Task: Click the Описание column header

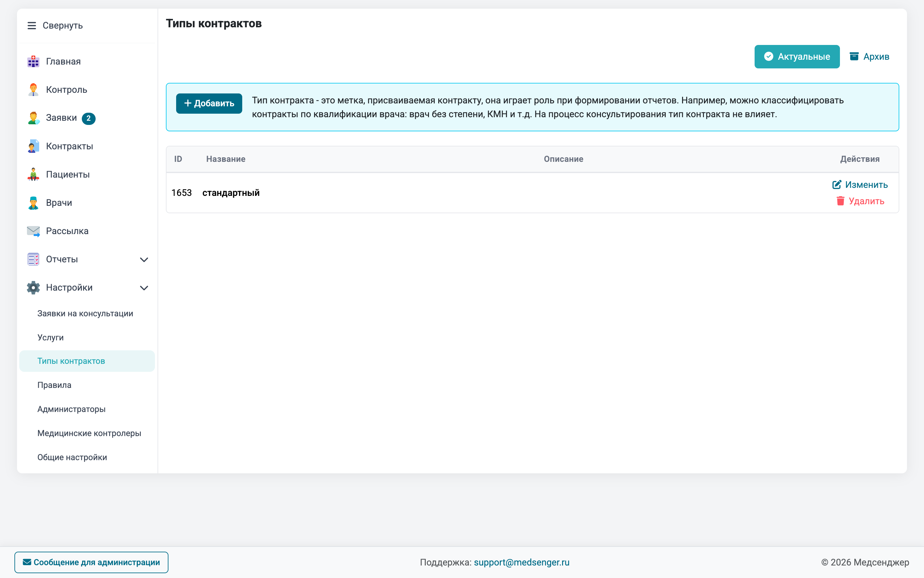Action: [x=564, y=159]
